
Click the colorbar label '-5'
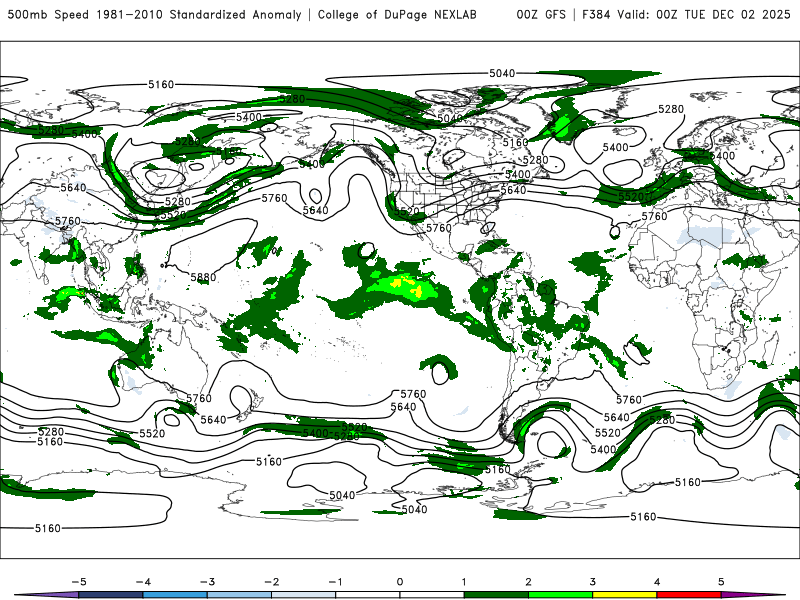[x=79, y=582]
